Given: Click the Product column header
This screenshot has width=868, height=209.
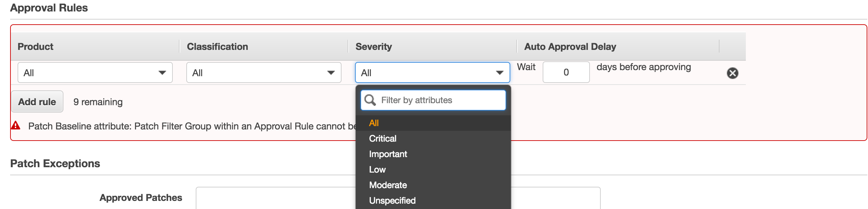Looking at the screenshot, I should pos(35,47).
